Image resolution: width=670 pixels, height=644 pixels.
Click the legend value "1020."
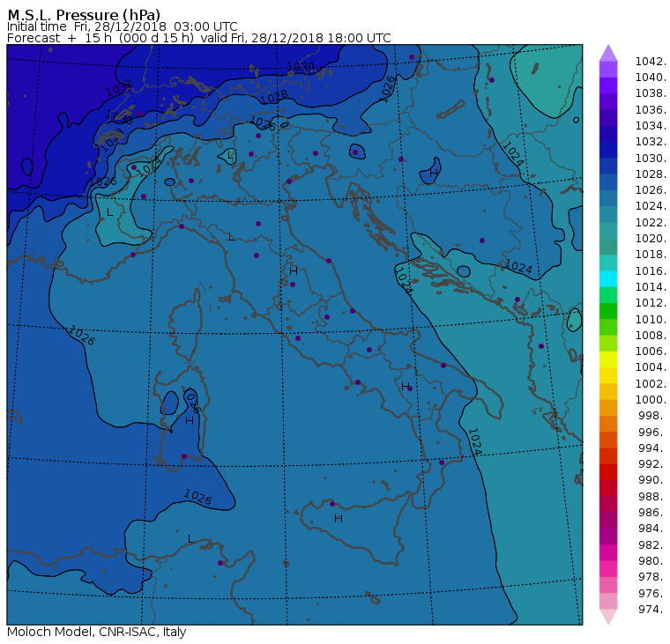(651, 239)
